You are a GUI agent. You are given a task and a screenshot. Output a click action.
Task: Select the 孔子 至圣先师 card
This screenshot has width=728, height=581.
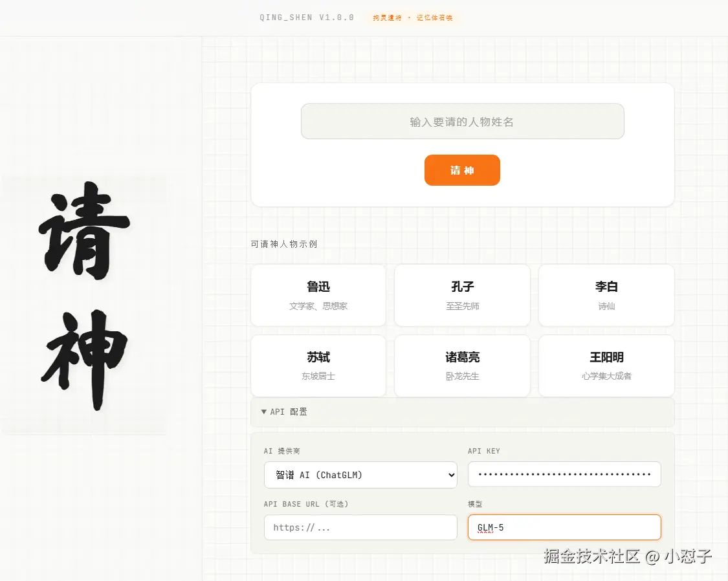pos(462,295)
